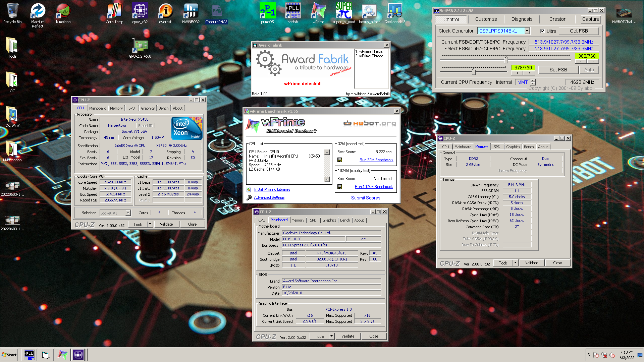Expand Tools dropdown arrow in CPU-Z Mainboard window
The height and width of the screenshot is (362, 644).
331,336
